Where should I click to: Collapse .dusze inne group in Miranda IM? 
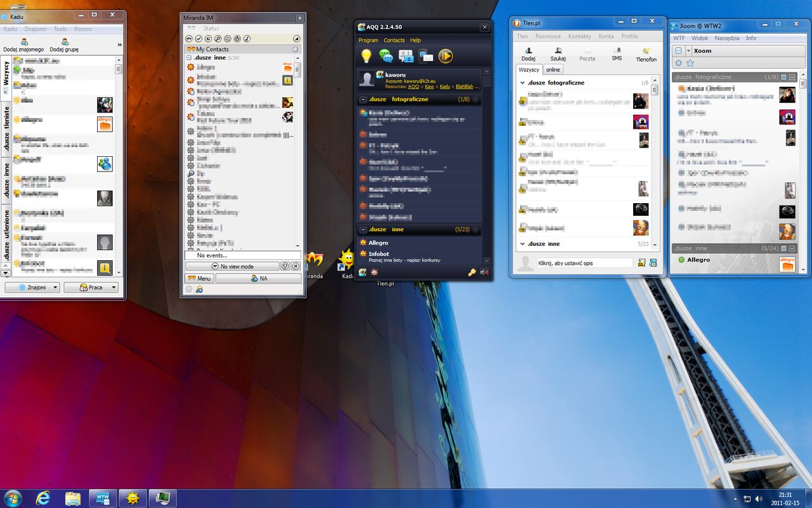[x=190, y=58]
